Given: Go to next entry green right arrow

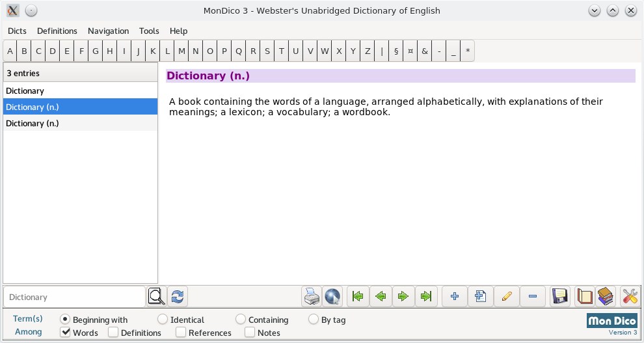Looking at the screenshot, I should pyautogui.click(x=403, y=297).
